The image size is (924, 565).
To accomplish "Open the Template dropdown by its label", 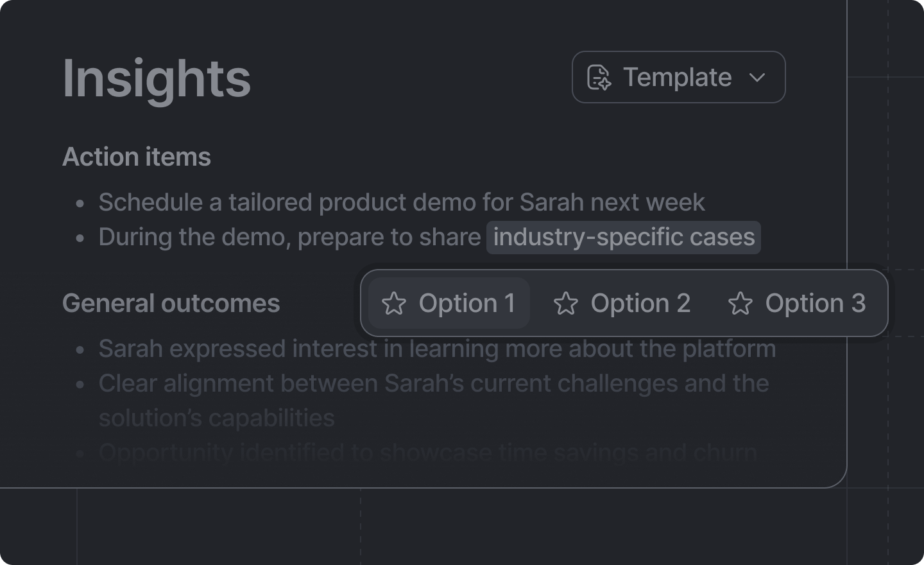I will click(x=677, y=78).
